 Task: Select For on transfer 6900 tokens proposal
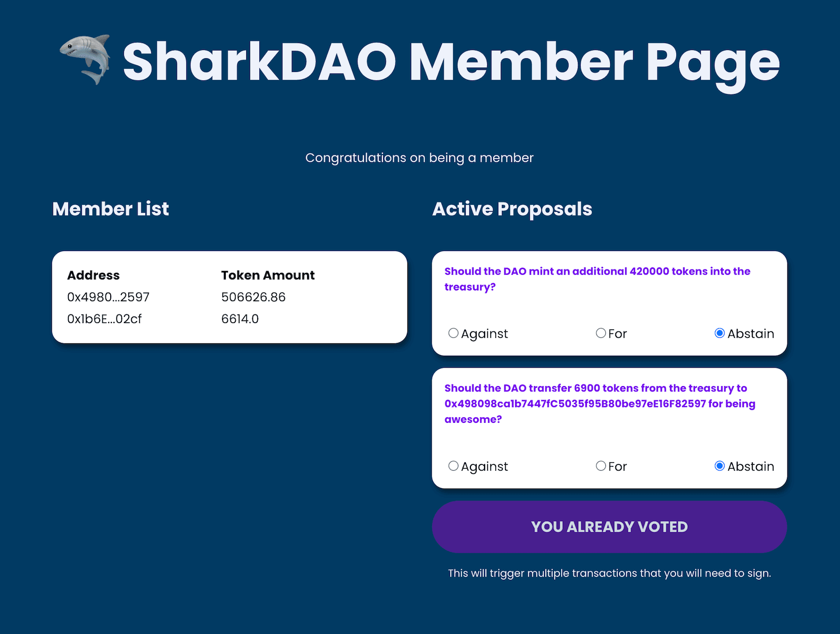[x=601, y=466]
